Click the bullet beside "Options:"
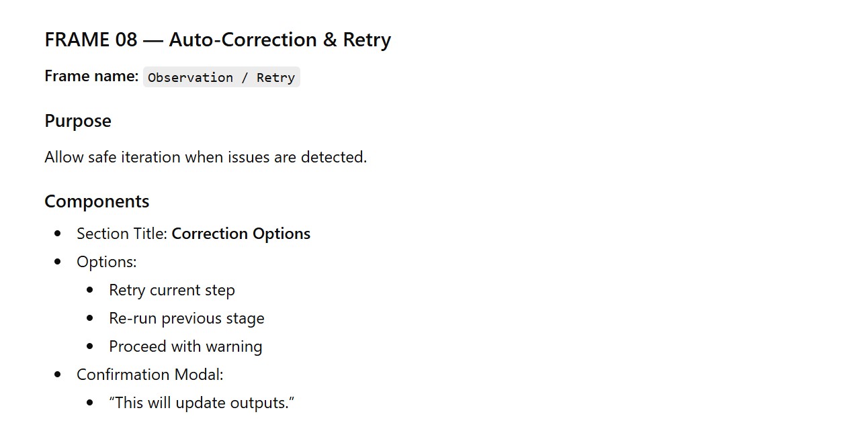Image resolution: width=868 pixels, height=439 pixels. (58, 262)
